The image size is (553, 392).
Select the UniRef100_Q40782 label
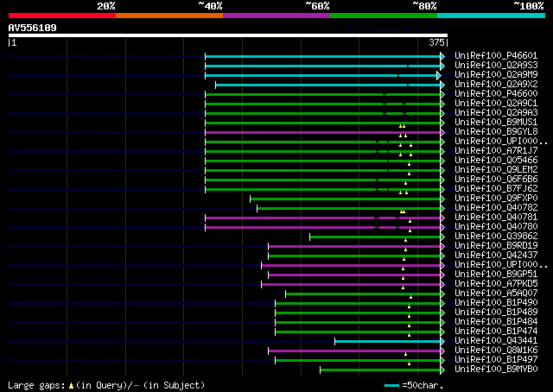point(496,208)
